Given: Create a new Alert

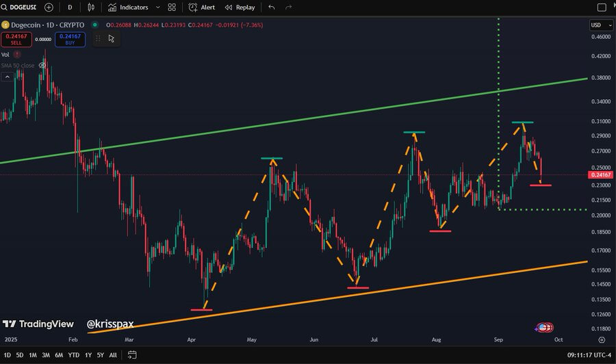Looking at the screenshot, I should (x=202, y=8).
